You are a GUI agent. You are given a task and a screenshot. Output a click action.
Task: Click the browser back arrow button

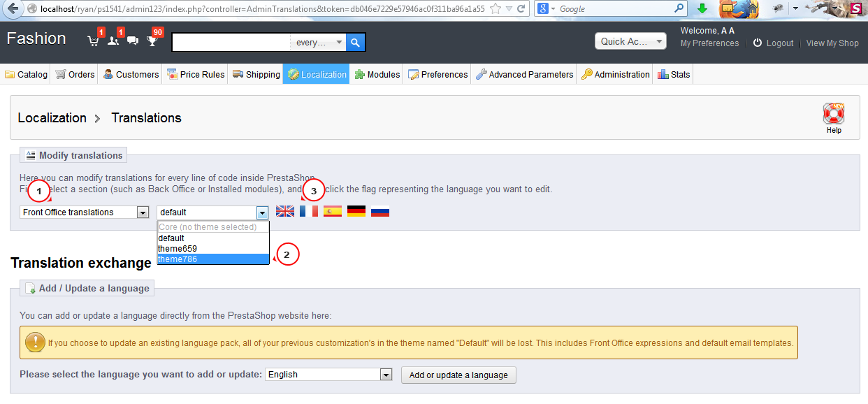pyautogui.click(x=13, y=9)
